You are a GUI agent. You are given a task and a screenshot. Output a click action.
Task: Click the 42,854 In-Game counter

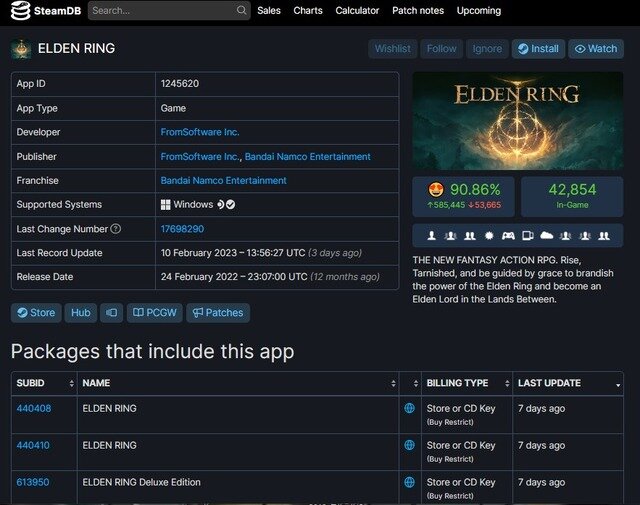(x=572, y=196)
